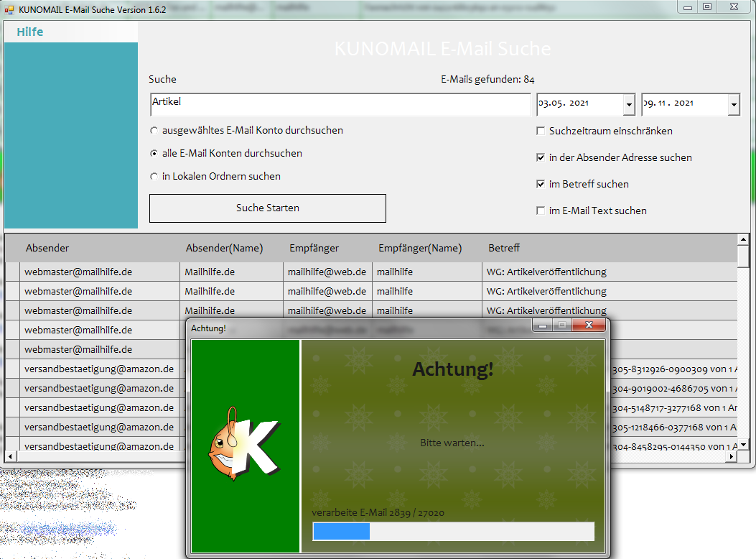Click recipient name 'mailhilfe' in second row

[394, 291]
